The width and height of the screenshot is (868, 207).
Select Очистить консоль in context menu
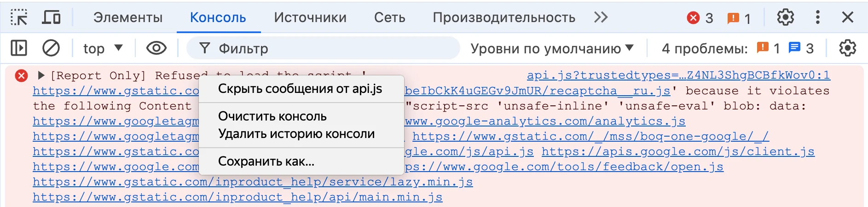tap(272, 116)
